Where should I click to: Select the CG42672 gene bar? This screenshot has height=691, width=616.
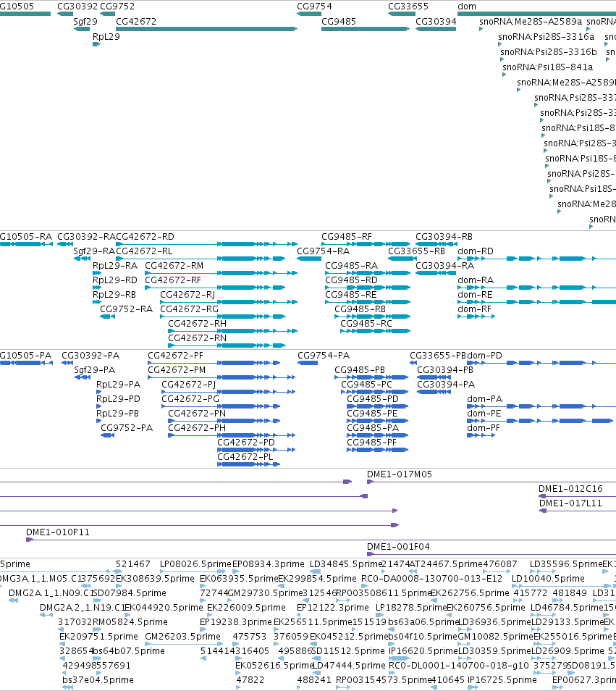point(206,29)
